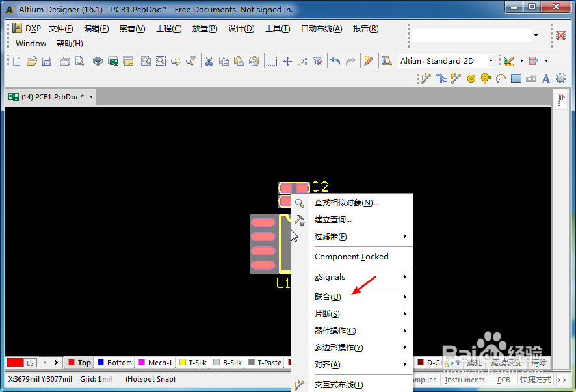Click the green PCB panel icon
576x392 pixels.
pos(113,61)
